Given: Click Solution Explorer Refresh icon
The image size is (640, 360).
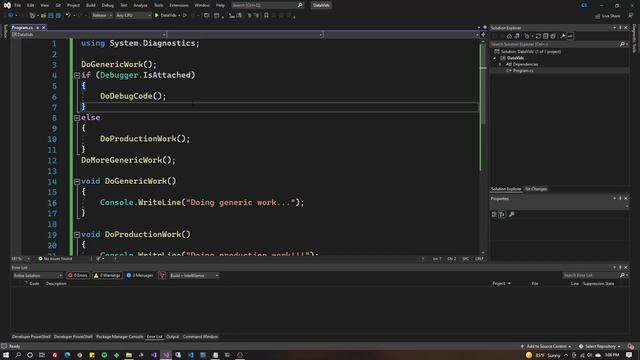Looking at the screenshot, I should [538, 36].
